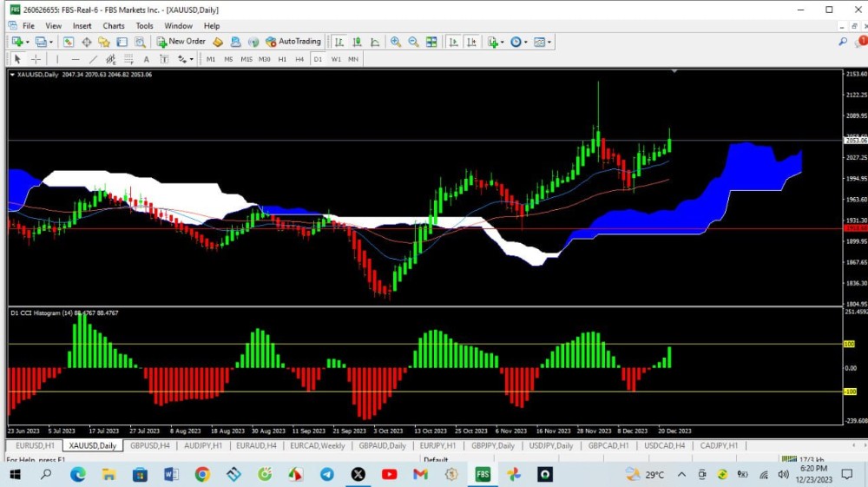Select the crosshair cursor tool
Screen dimensions: 868x487
click(x=36, y=59)
